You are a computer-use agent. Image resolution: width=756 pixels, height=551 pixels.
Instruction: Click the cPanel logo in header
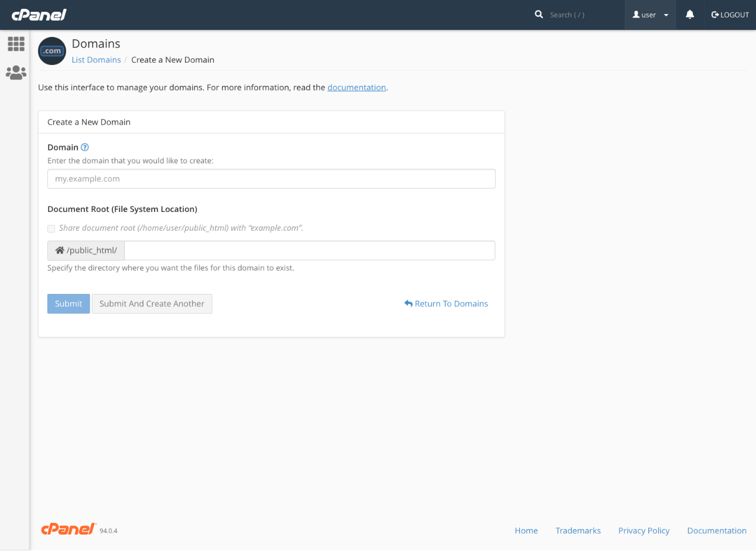pos(39,15)
